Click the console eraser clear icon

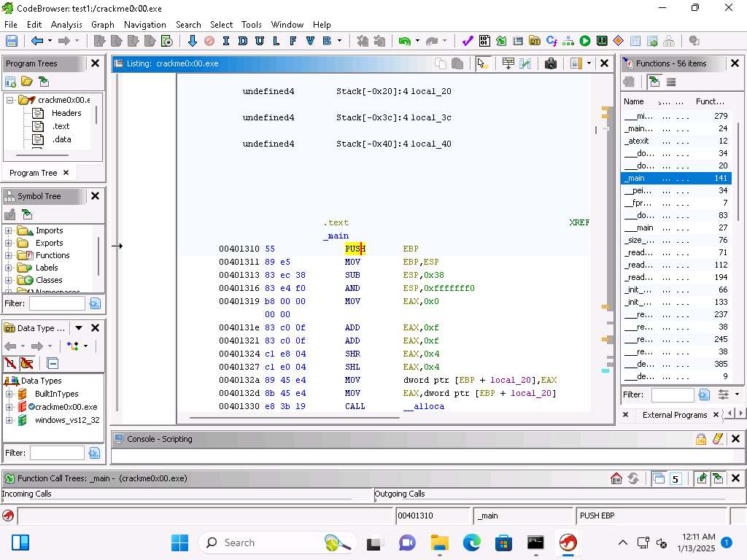[718, 439]
